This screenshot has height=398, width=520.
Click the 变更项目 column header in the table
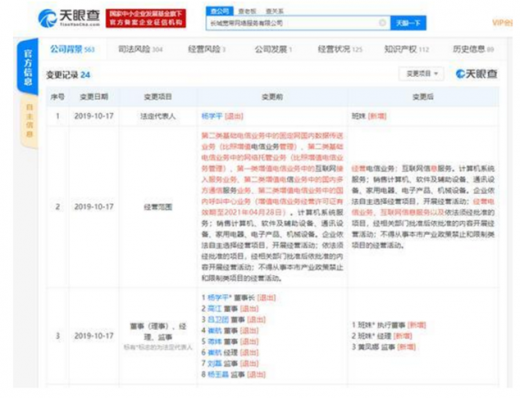pyautogui.click(x=158, y=97)
